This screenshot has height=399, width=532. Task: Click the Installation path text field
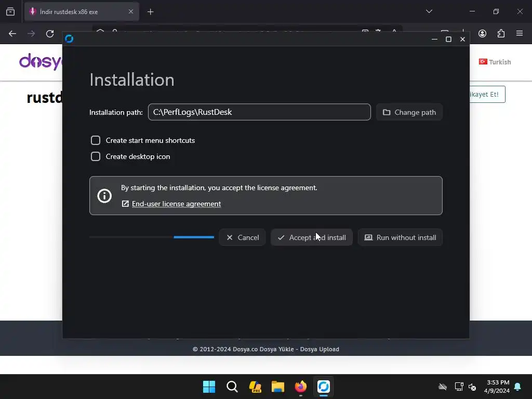tap(259, 112)
